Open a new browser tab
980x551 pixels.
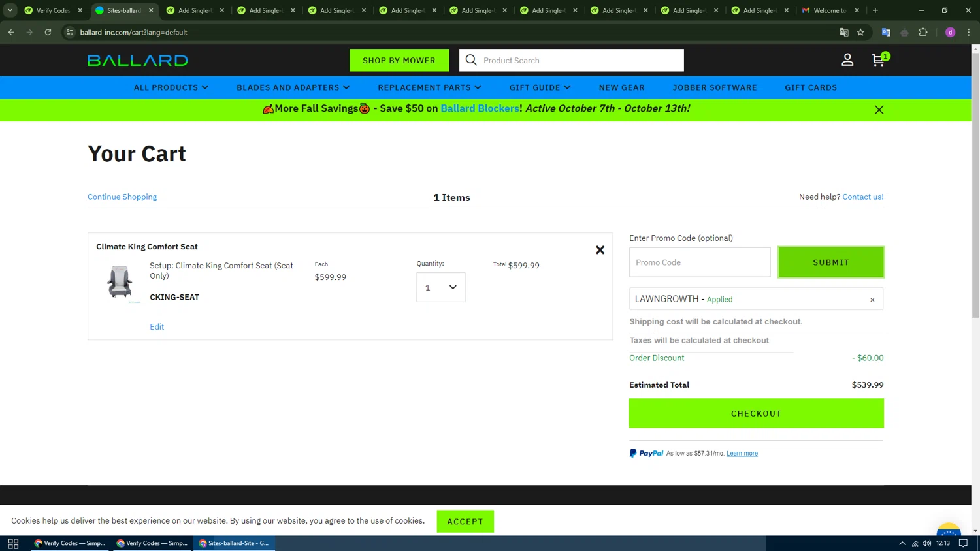tap(875, 10)
